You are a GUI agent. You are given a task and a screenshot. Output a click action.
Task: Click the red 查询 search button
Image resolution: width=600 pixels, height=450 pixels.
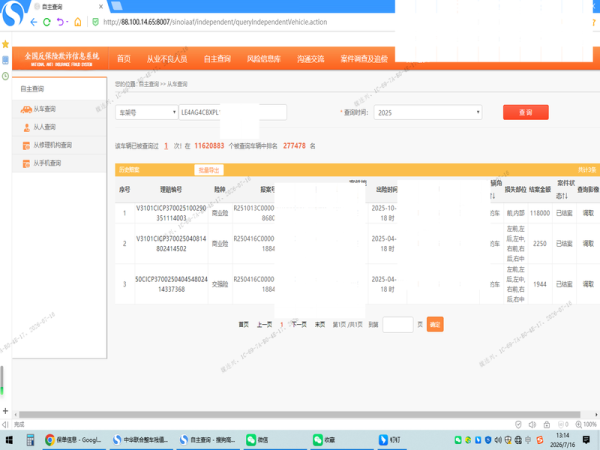(x=526, y=112)
